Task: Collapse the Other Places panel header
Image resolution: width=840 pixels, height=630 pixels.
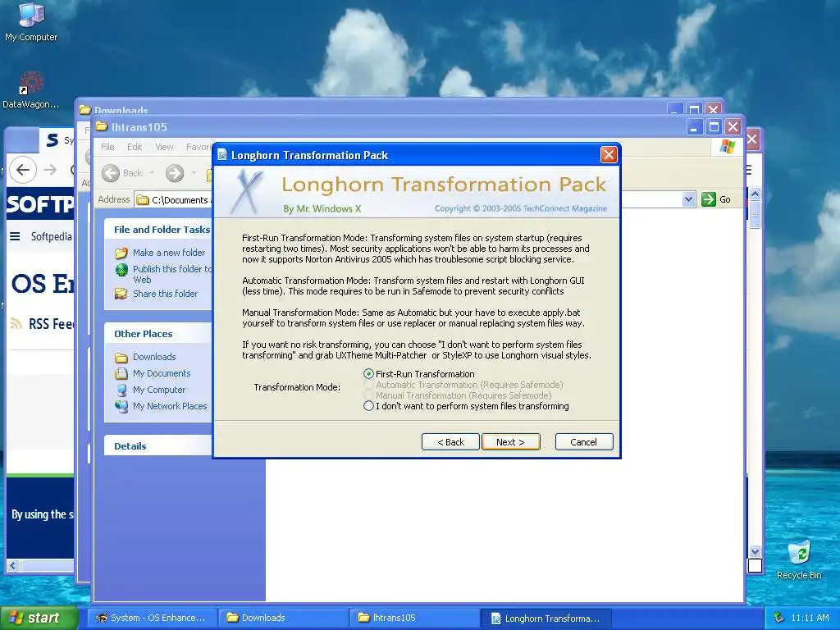Action: coord(158,333)
